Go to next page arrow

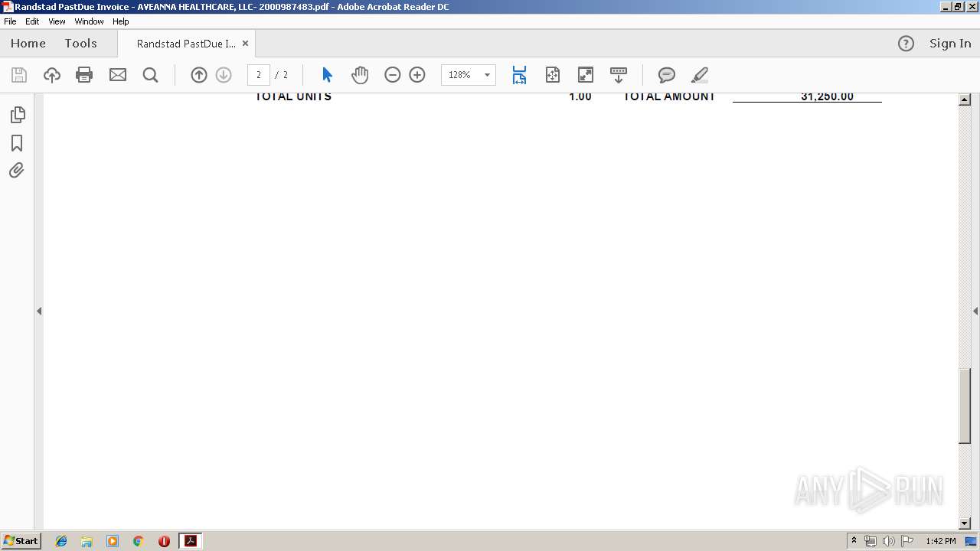(224, 75)
